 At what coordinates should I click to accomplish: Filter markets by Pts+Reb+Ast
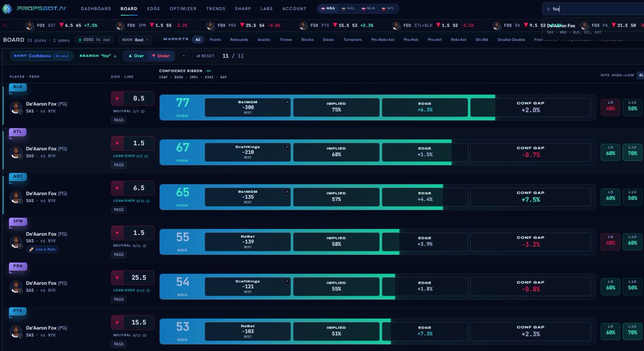click(383, 40)
